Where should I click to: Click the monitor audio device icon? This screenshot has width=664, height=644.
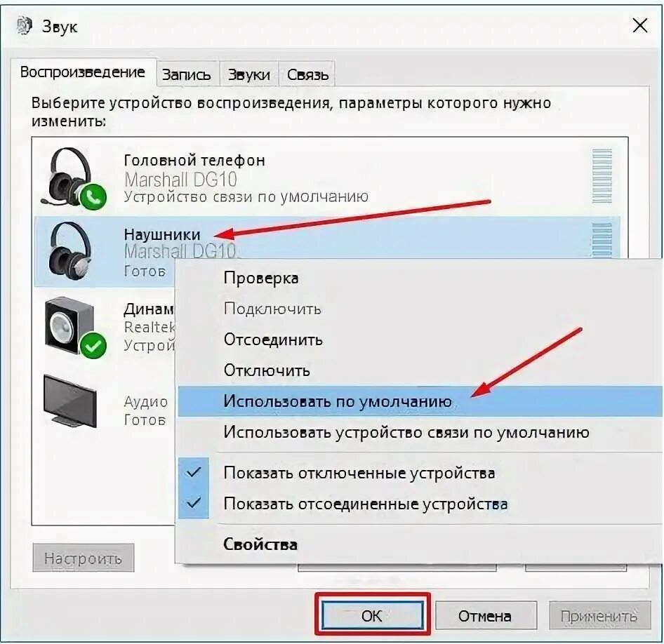pos(70,401)
